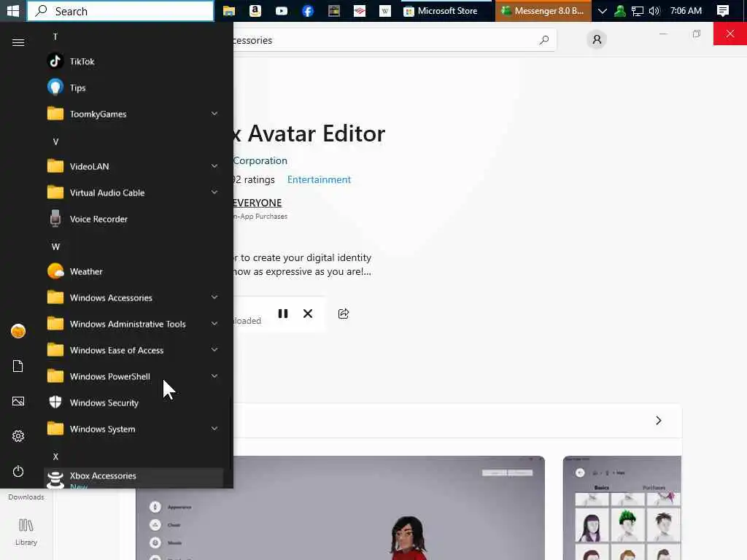The height and width of the screenshot is (560, 747).
Task: Expand the Virtual Audio Cable folder
Action: click(x=133, y=192)
